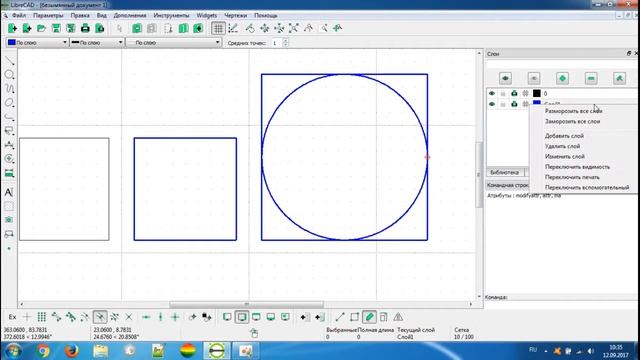Screen dimensions: 640x360
Task: Choose 'Разморозить все слои' in context menu
Action: coord(573,111)
